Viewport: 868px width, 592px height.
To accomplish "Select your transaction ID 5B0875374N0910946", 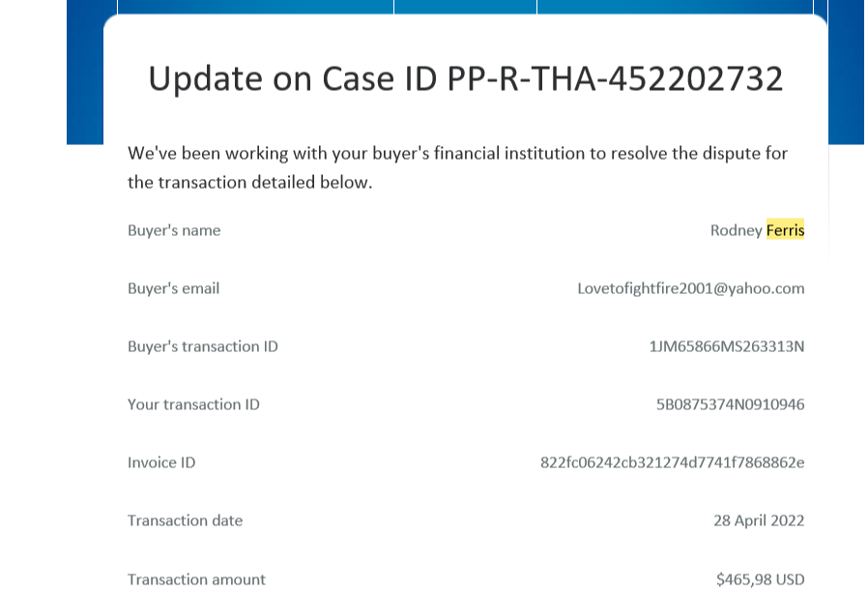I will click(x=730, y=404).
